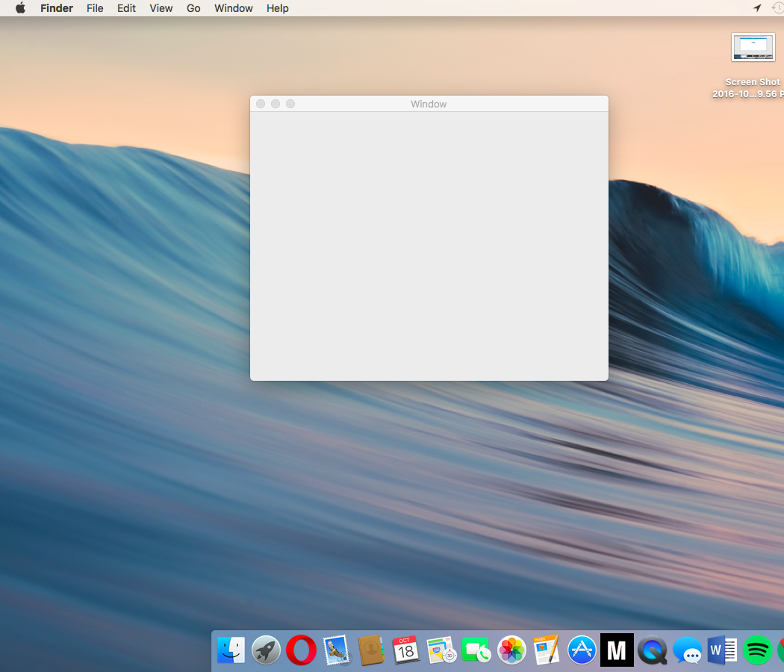This screenshot has width=784, height=672.
Task: Select the Screen Shot file thumbnail on desktop
Action: pos(753,48)
